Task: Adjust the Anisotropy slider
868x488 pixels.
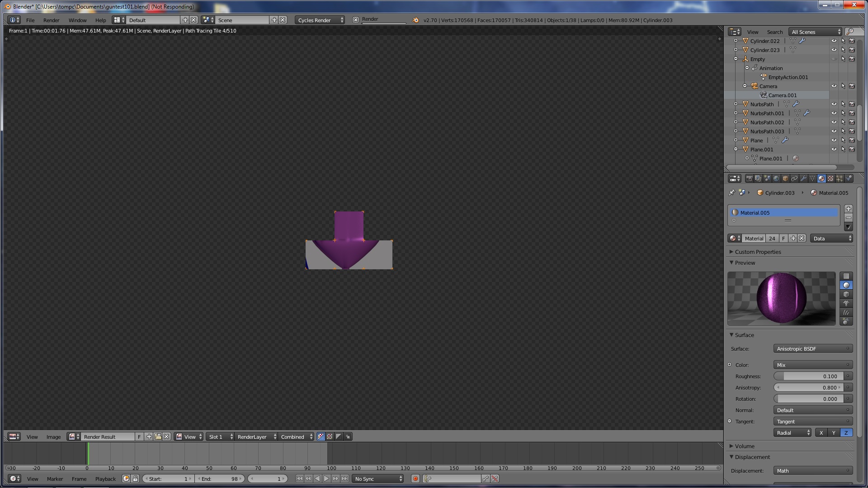Action: 808,387
